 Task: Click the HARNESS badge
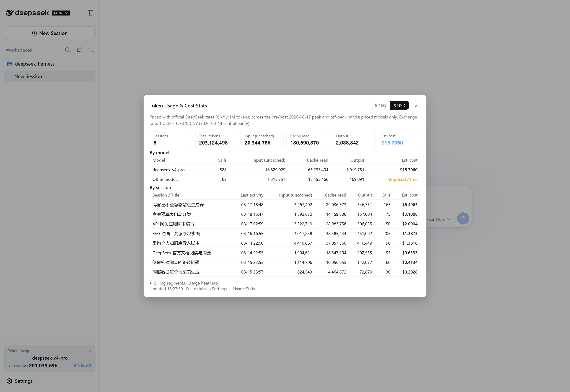[x=61, y=13]
